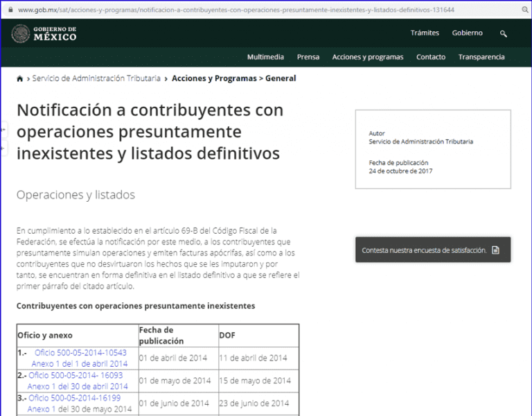The height and width of the screenshot is (416, 532).
Task: Click General in the breadcrumb
Action: tap(281, 78)
